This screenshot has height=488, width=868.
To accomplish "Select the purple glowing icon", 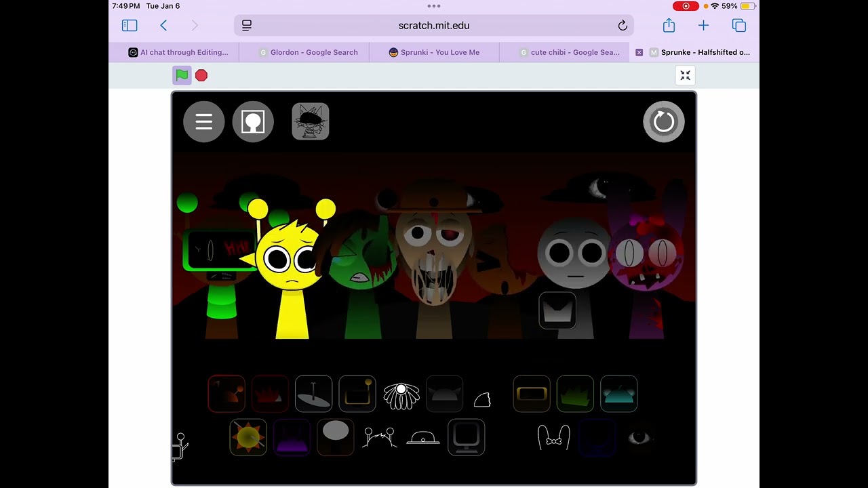I will (292, 438).
